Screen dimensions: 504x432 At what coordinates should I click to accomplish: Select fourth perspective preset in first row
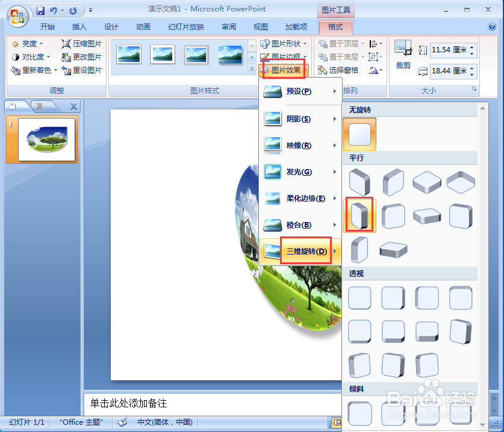click(461, 298)
